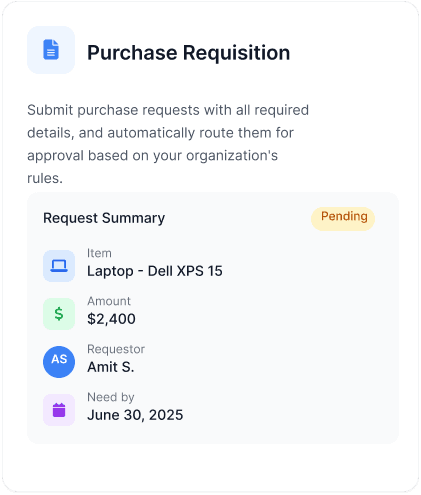Image resolution: width=421 pixels, height=495 pixels.
Task: Click the green dollar sign icon
Action: [59, 314]
